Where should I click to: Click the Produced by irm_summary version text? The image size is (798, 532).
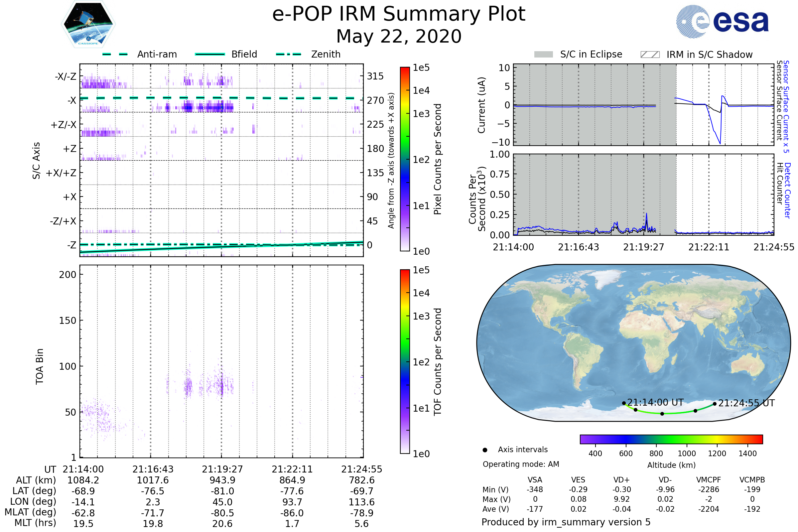coord(566,522)
